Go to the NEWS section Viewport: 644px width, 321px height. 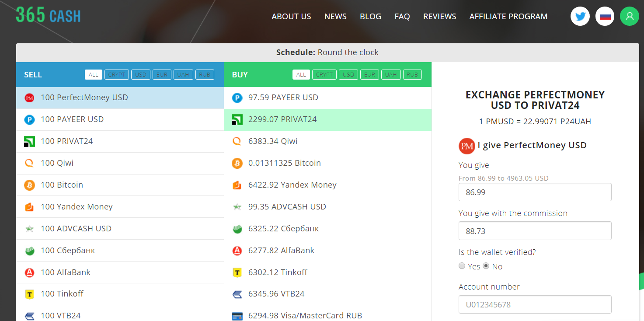(335, 17)
